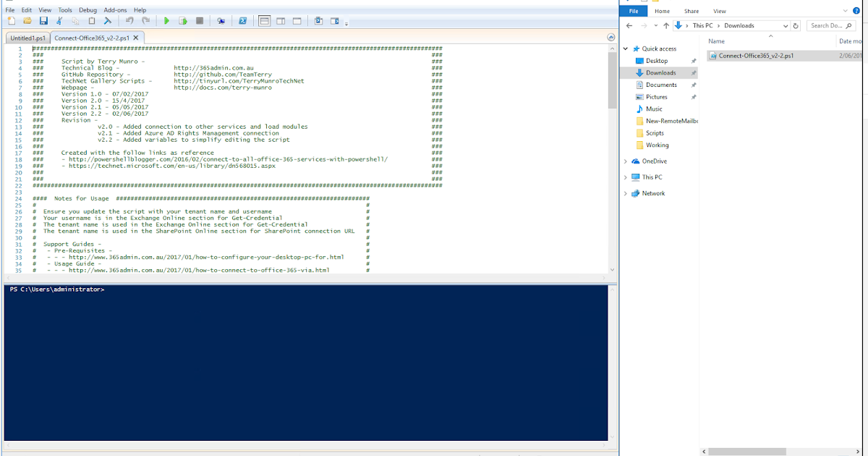Expand the This PC node

click(625, 177)
